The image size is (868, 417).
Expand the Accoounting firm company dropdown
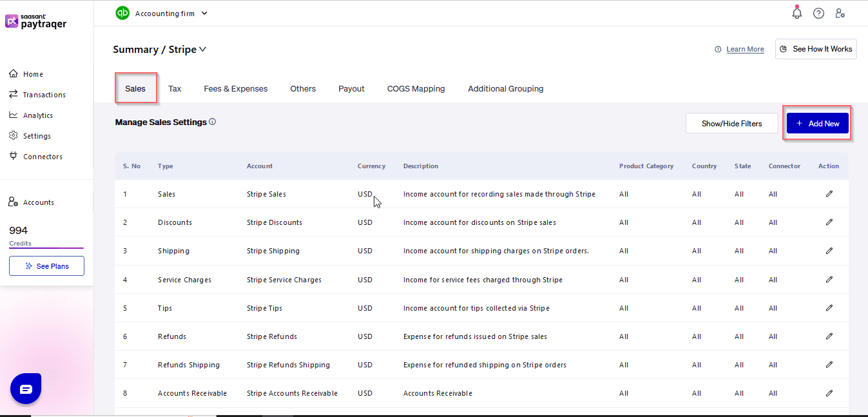(204, 13)
